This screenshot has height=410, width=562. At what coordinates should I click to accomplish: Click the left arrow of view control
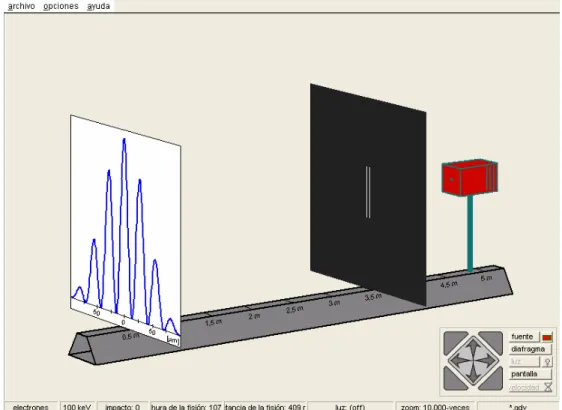[459, 360]
